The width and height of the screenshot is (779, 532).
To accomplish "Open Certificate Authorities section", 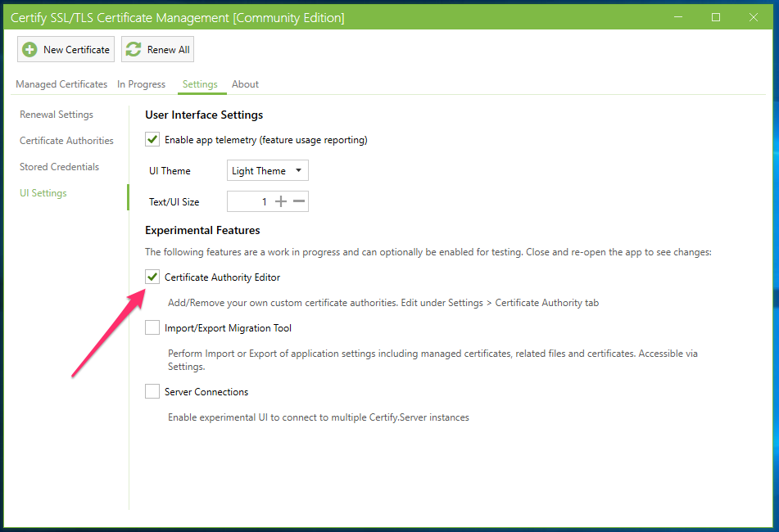I will 66,141.
